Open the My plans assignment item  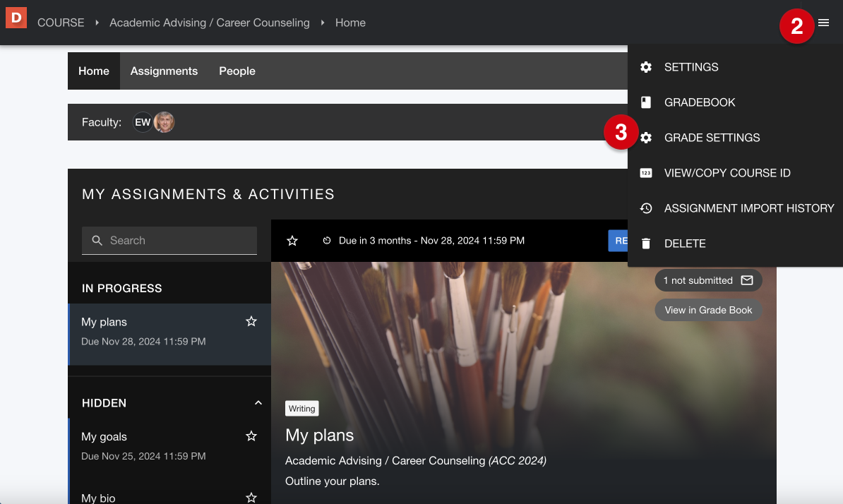coord(169,334)
